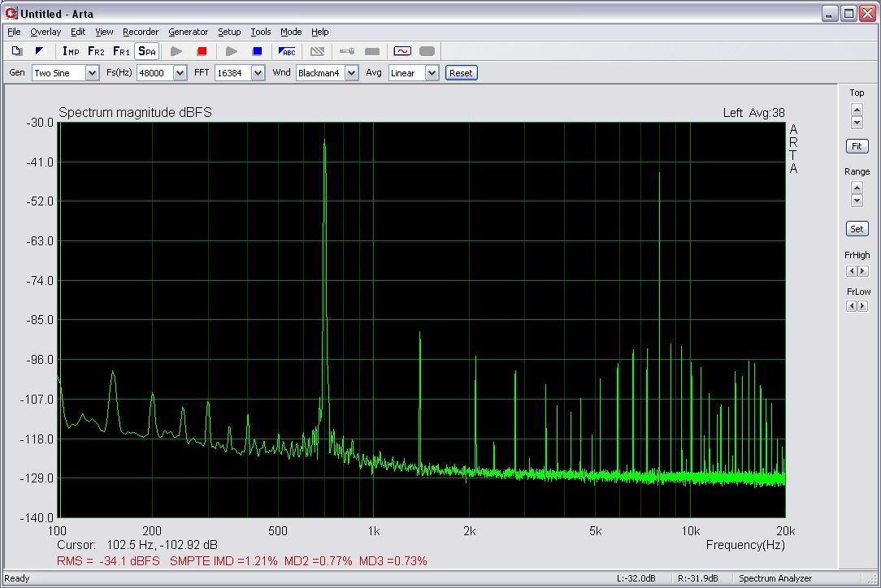The height and width of the screenshot is (588, 881).
Task: Stop recording with the red square
Action: (202, 51)
